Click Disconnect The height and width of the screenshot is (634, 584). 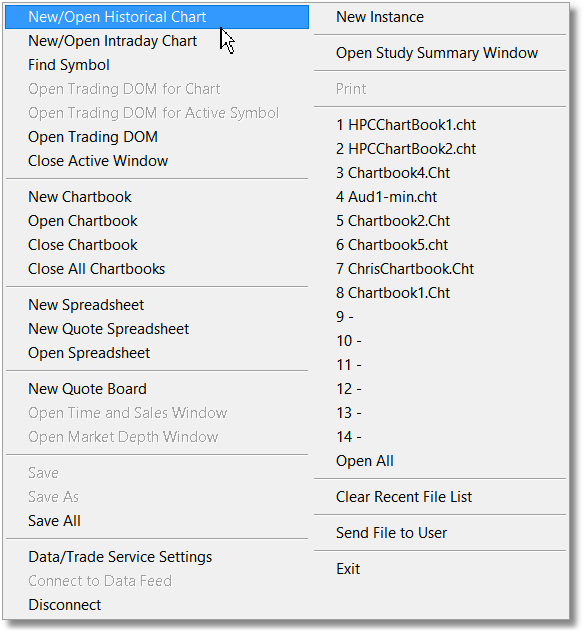coord(157,604)
